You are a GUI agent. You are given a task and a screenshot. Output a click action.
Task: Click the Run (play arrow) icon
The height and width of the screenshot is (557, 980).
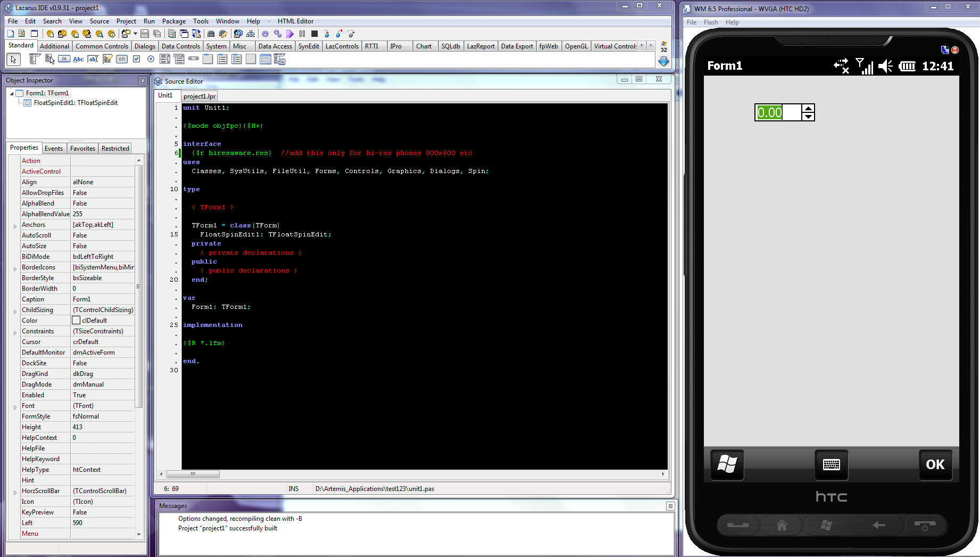coord(290,34)
